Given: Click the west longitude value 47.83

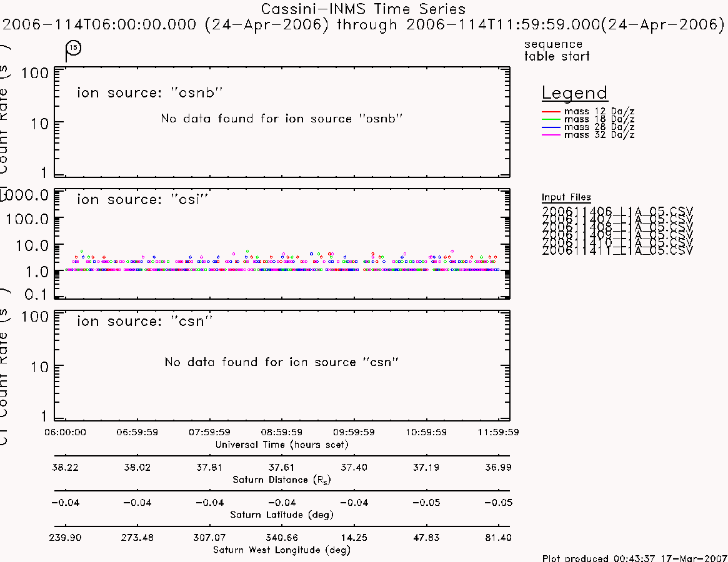Looking at the screenshot, I should (x=426, y=538).
